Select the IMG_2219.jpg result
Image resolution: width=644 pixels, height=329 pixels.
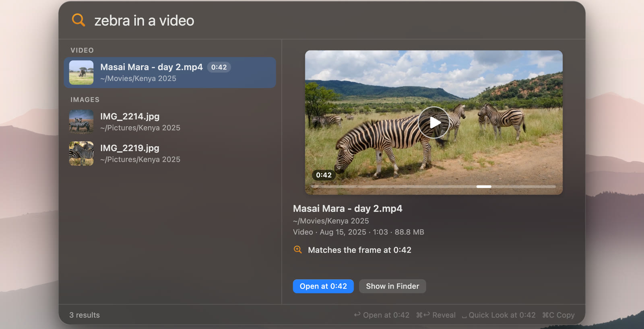[170, 153]
